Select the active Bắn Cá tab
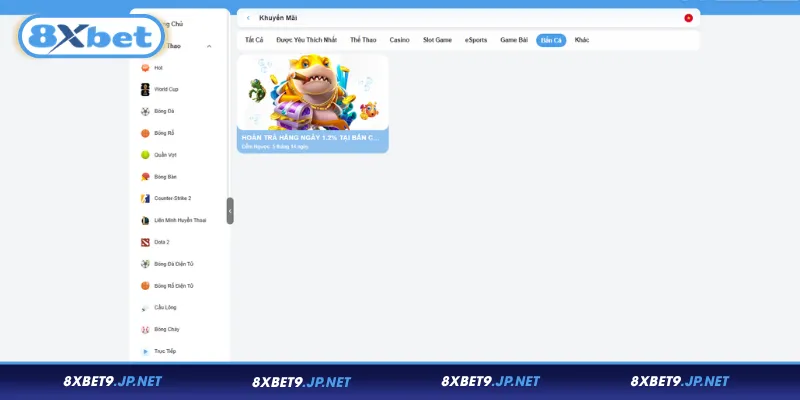 [551, 40]
